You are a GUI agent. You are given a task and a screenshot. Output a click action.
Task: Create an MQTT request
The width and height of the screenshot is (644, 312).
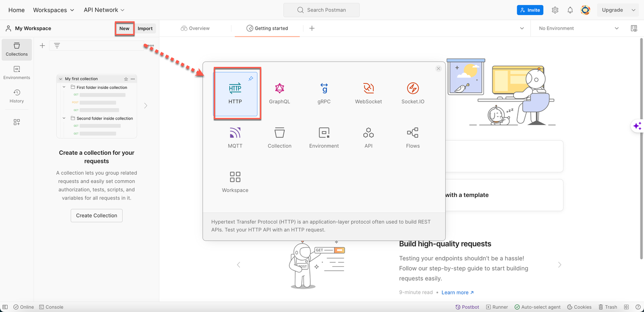click(x=235, y=138)
